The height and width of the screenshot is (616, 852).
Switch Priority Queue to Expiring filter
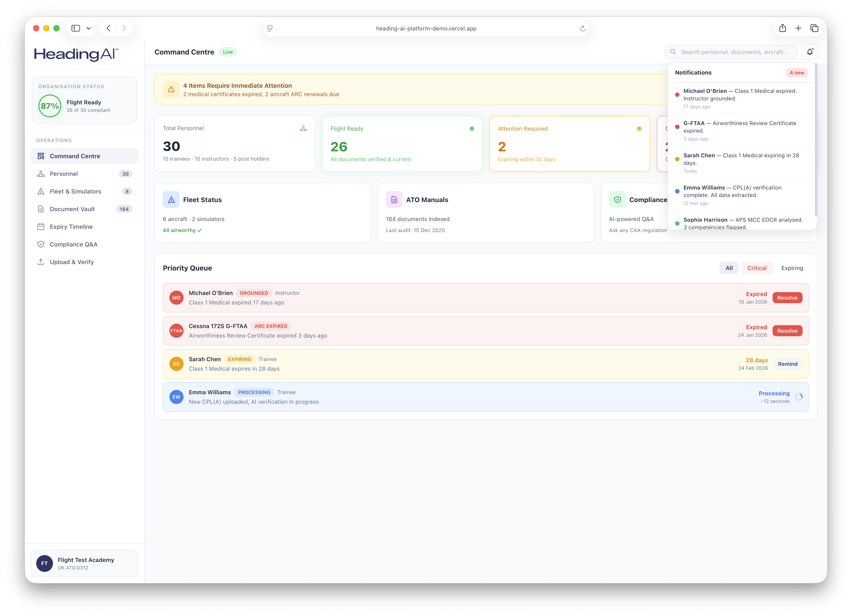(792, 268)
